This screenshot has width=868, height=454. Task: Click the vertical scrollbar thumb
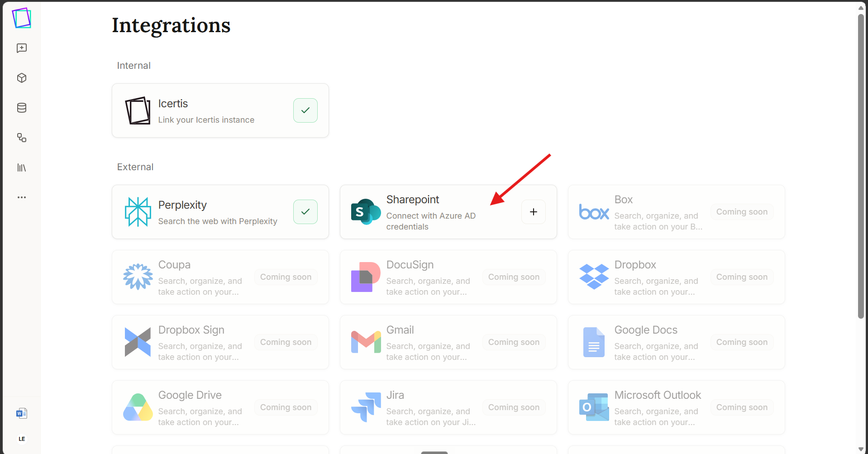[861, 166]
